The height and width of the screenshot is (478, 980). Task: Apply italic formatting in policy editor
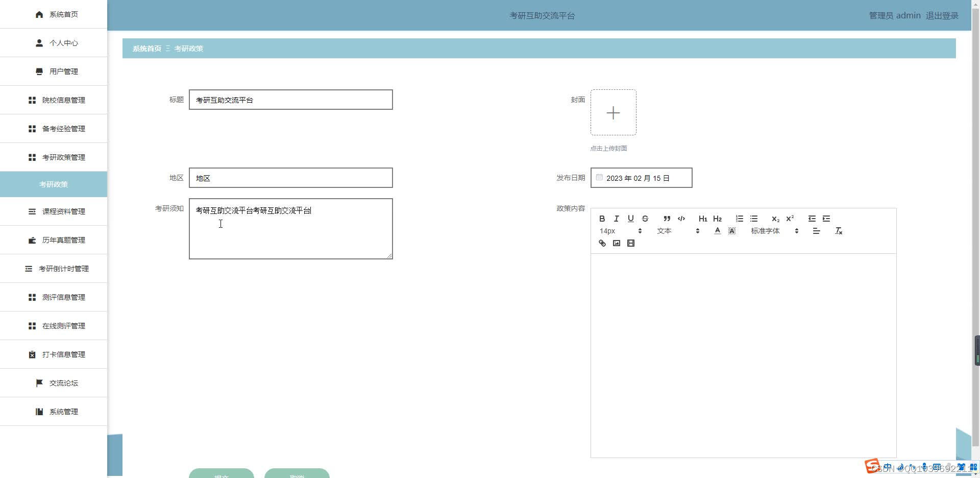pos(616,219)
